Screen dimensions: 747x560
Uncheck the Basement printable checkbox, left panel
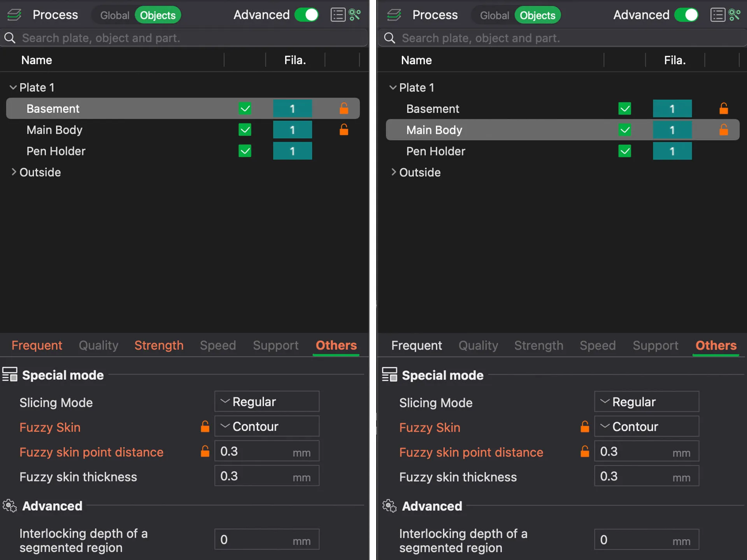click(245, 108)
